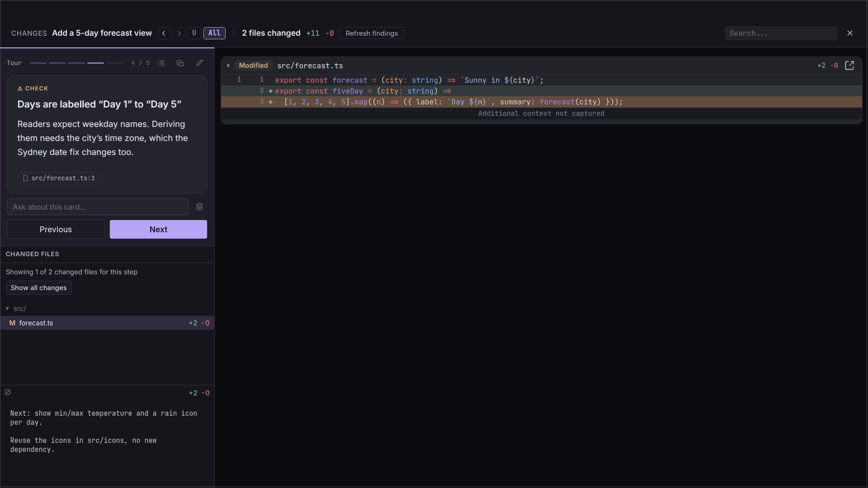Viewport: 868px width, 488px height.
Task: Focus the Search field
Action: click(x=781, y=33)
